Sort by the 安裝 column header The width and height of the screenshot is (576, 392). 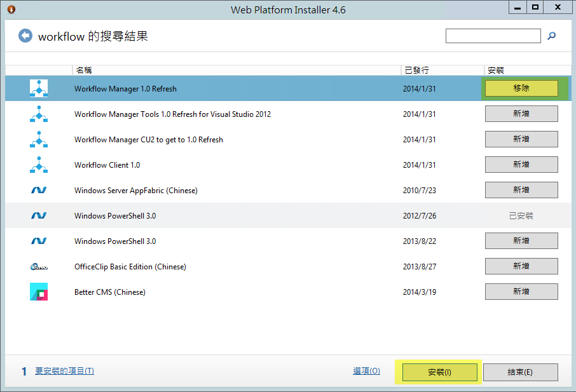528,70
